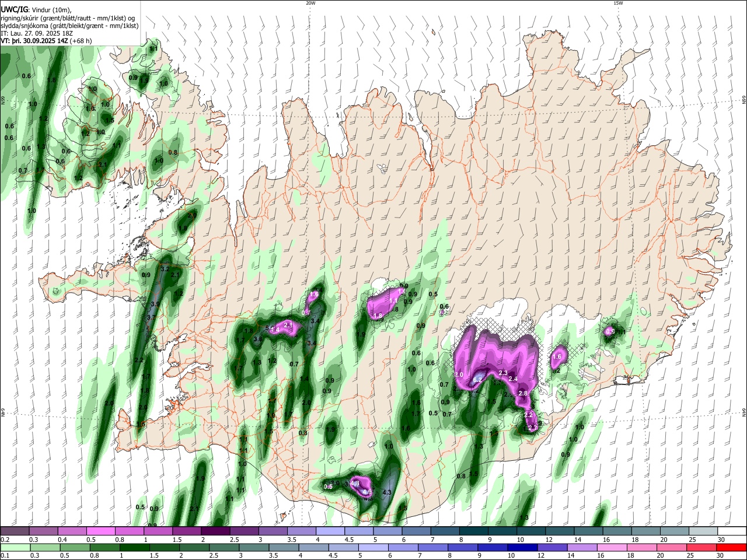
Task: Click the 'rigning/skúrir' legend description line
Action: pos(68,18)
